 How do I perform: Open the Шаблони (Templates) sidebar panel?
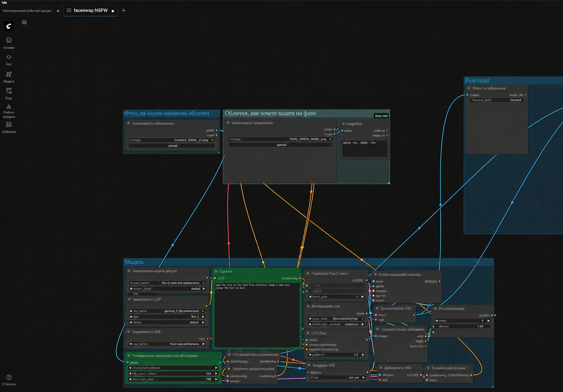pos(9,127)
